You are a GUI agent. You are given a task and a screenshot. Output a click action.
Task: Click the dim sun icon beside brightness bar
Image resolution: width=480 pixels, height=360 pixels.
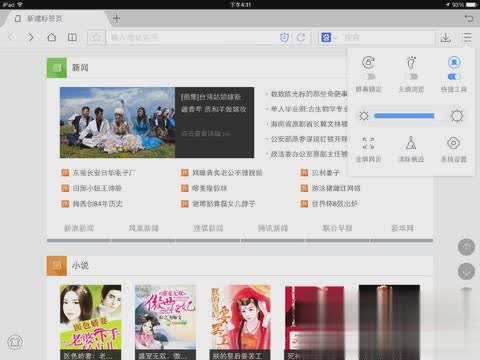pos(364,116)
